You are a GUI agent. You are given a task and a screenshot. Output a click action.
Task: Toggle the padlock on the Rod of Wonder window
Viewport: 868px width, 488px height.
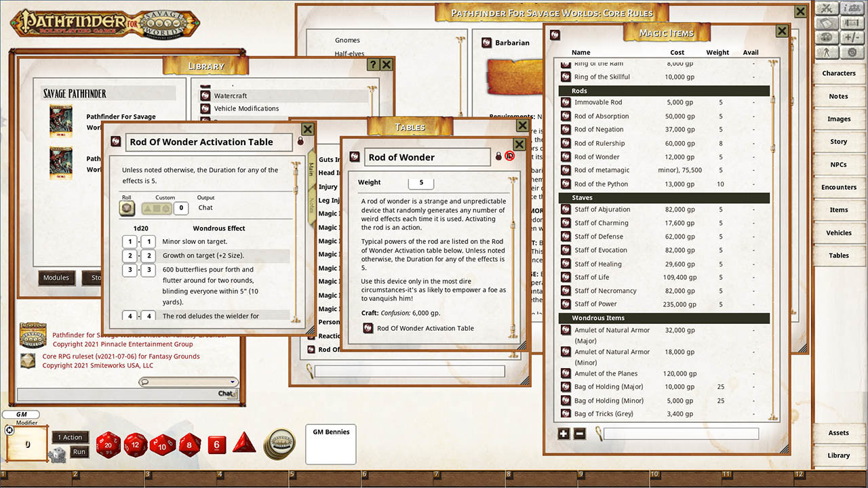(498, 156)
